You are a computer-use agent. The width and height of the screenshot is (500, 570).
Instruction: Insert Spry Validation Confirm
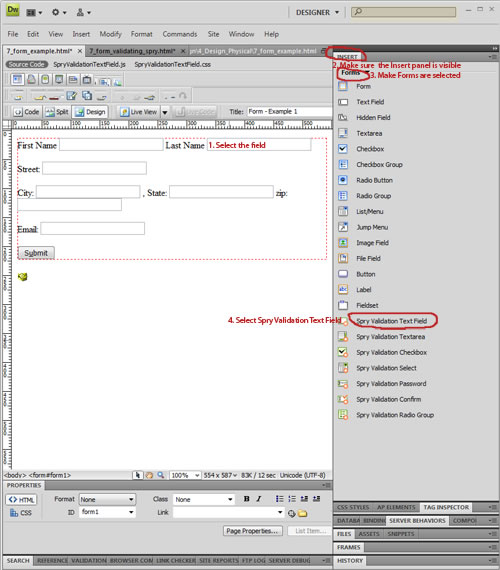click(380, 399)
